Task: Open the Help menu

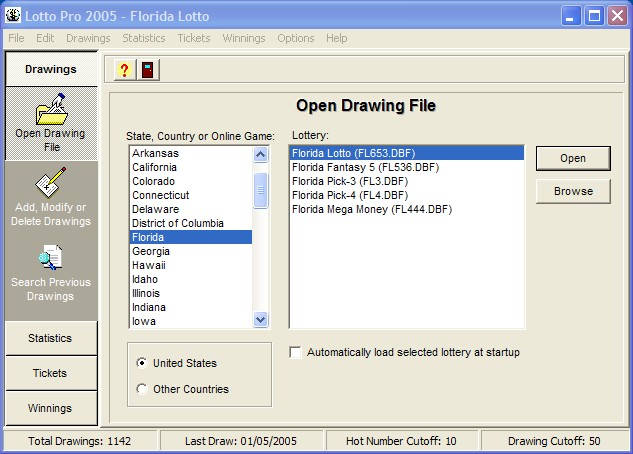Action: [337, 38]
